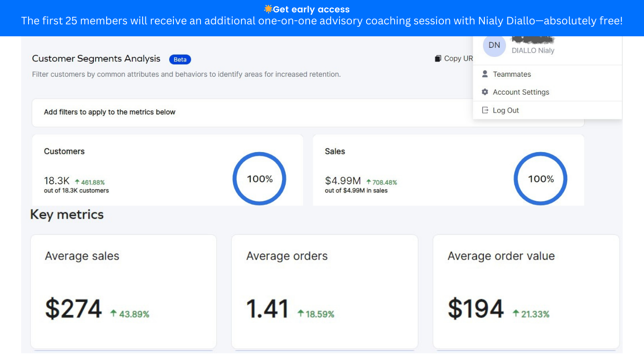This screenshot has height=363, width=644.
Task: Click the green arrow beside 708.48%
Action: (368, 182)
